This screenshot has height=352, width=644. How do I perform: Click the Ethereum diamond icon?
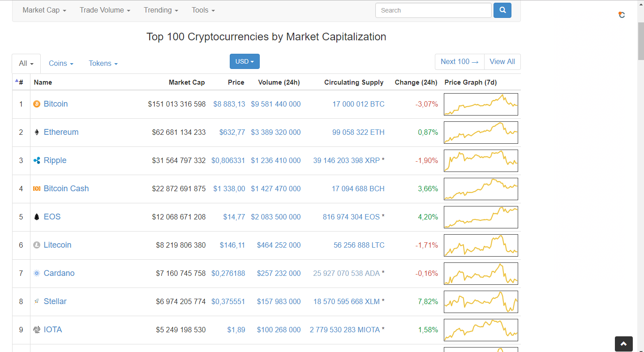pos(37,132)
